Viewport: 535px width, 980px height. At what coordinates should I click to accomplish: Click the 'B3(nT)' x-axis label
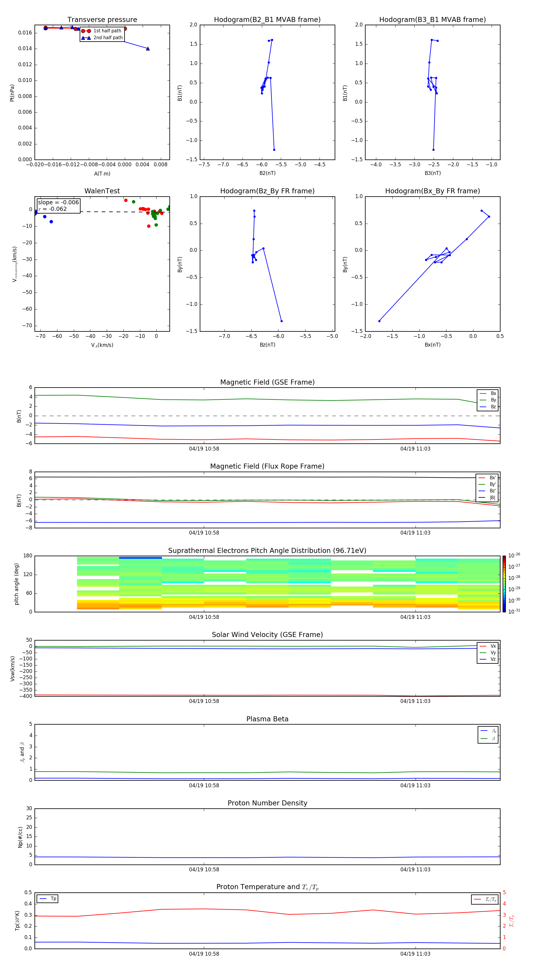[432, 173]
